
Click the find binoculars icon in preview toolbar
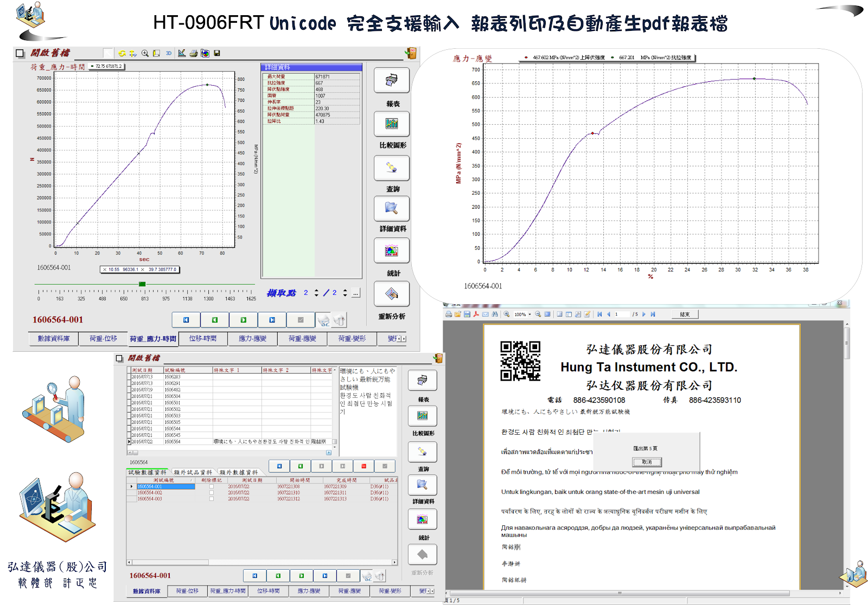pos(494,314)
